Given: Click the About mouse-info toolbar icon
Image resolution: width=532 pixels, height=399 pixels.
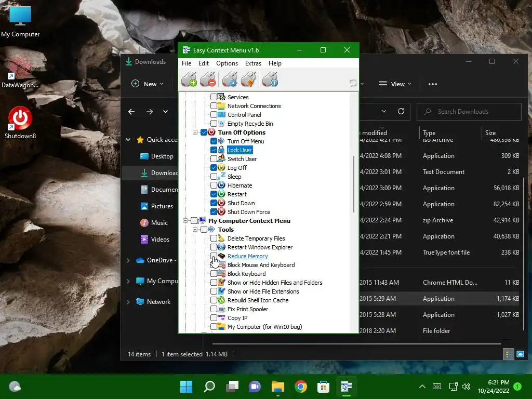Looking at the screenshot, I should point(270,79).
